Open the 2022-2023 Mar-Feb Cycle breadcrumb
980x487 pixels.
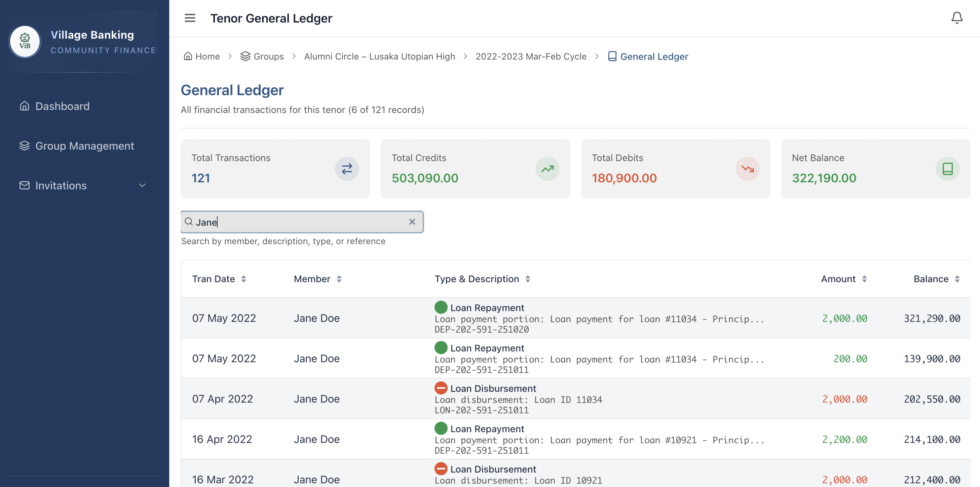coord(531,56)
